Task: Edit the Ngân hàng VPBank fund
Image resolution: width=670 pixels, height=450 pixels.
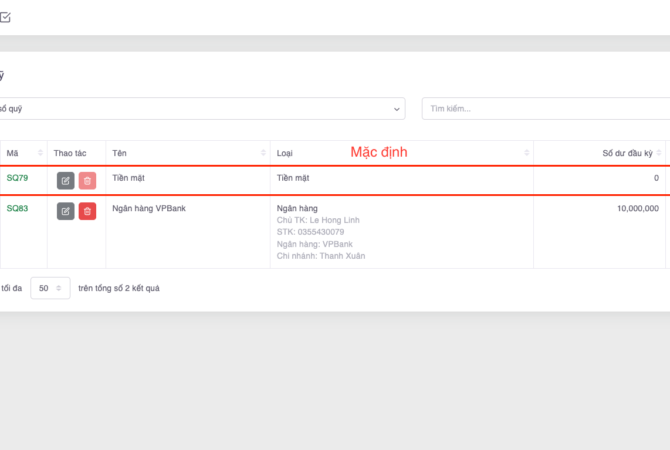Action: 65,211
